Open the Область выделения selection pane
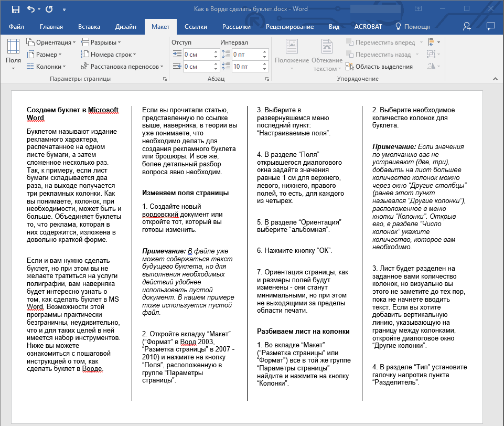 click(x=379, y=67)
